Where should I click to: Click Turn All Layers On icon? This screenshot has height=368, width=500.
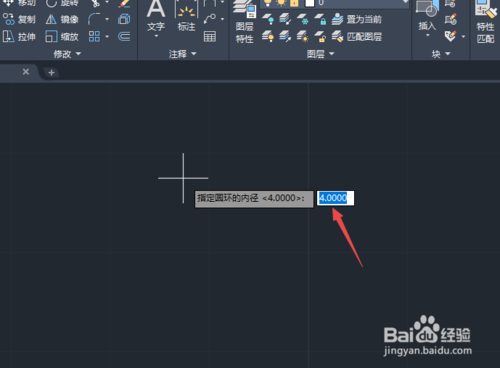(x=268, y=36)
